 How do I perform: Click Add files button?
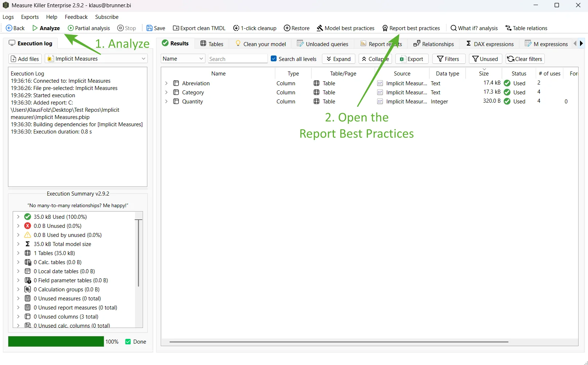pos(25,59)
